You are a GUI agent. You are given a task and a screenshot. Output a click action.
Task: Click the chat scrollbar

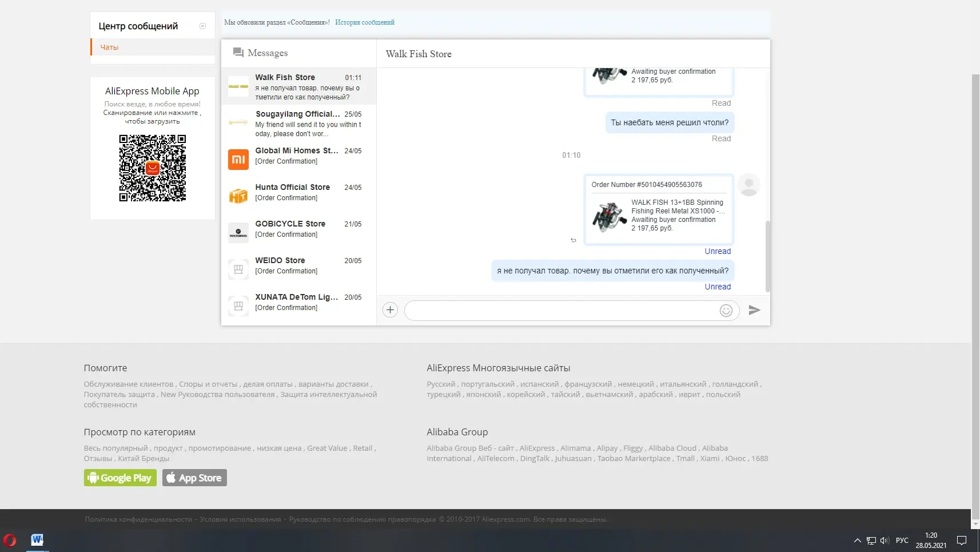(x=768, y=256)
